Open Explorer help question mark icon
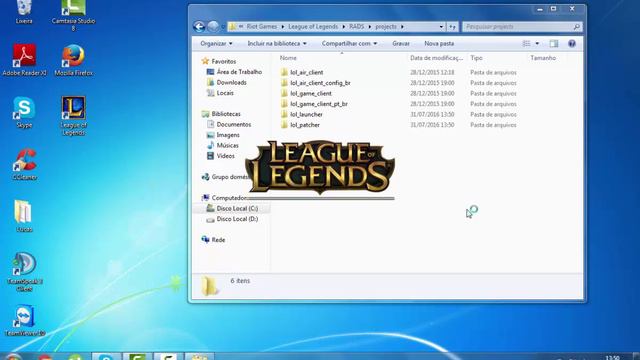Screen dimensions: 640x360 pyautogui.click(x=572, y=43)
